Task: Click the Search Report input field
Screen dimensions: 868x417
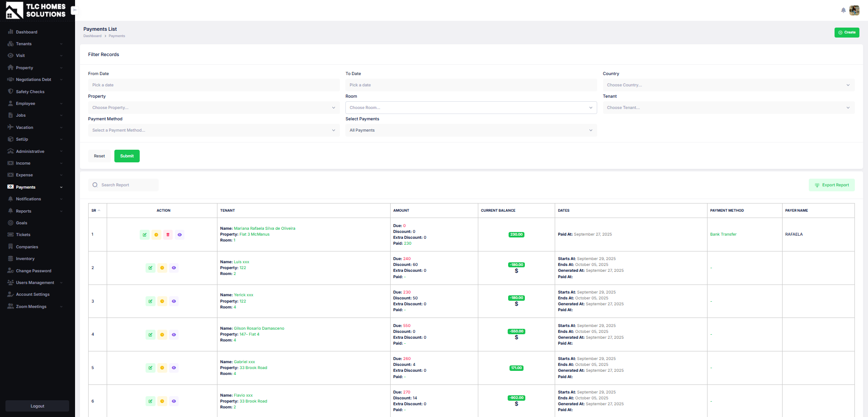Action: click(127, 185)
